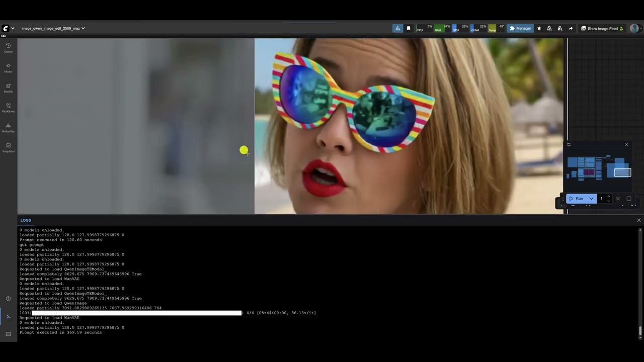Click the preview image of woman with sunglasses
The width and height of the screenshot is (644, 362).
coord(409,126)
